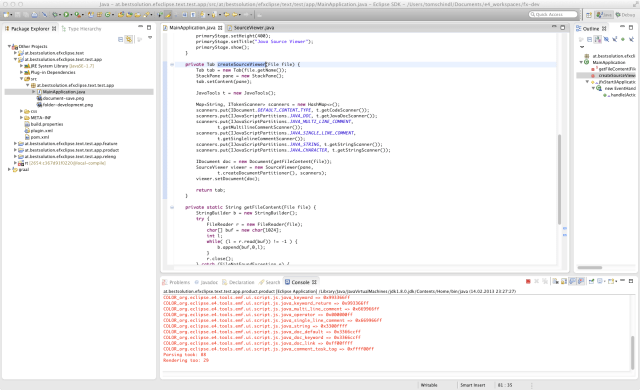Toggle Link with Editor in Package Explorer

(129, 39)
